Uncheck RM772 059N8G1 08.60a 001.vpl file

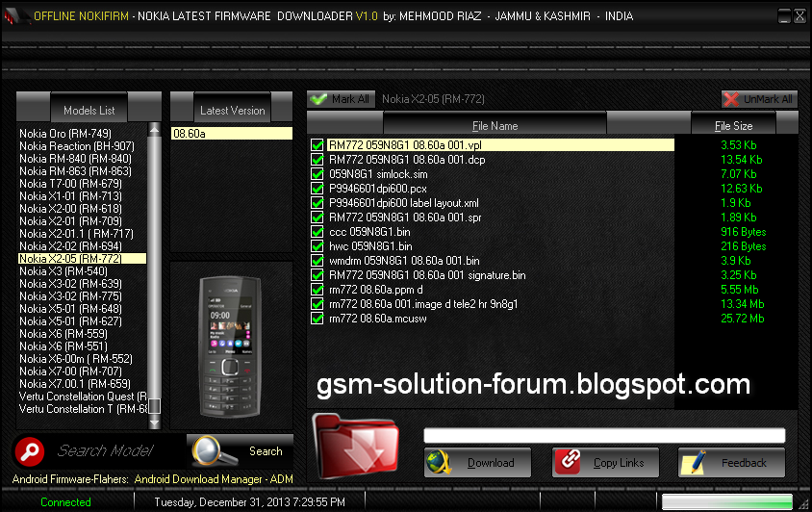pos(317,145)
